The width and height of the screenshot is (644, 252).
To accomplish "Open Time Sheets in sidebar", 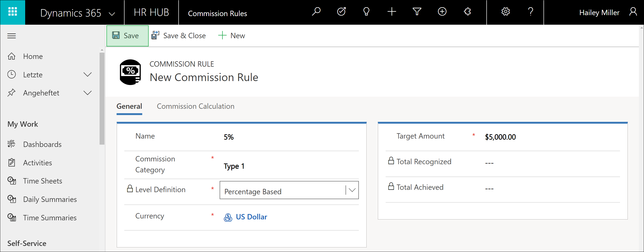I will 42,181.
